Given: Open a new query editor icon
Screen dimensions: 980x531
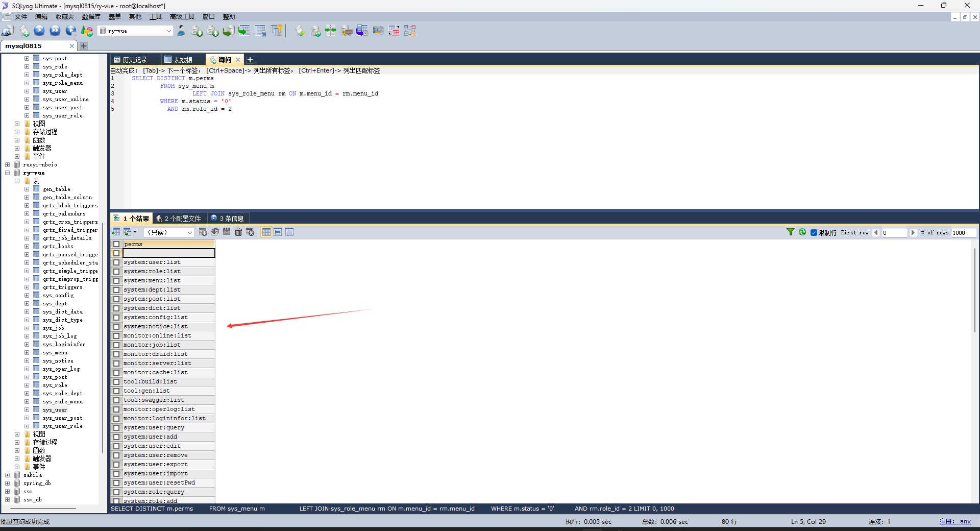Looking at the screenshot, I should (x=24, y=31).
